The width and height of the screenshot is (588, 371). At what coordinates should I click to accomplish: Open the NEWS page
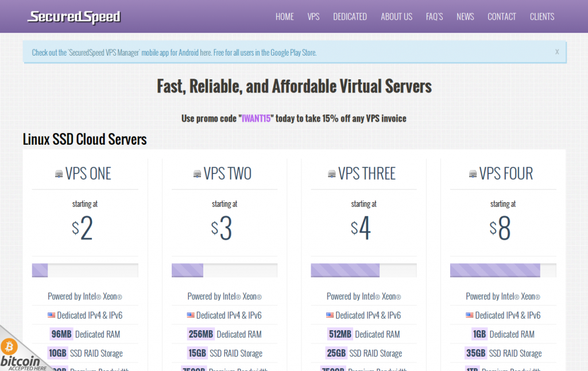[x=465, y=17]
